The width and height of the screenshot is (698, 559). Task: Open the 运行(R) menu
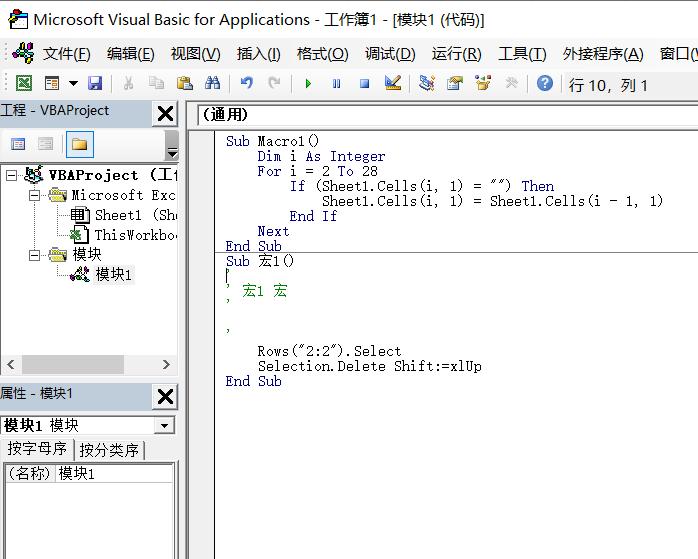click(x=457, y=54)
